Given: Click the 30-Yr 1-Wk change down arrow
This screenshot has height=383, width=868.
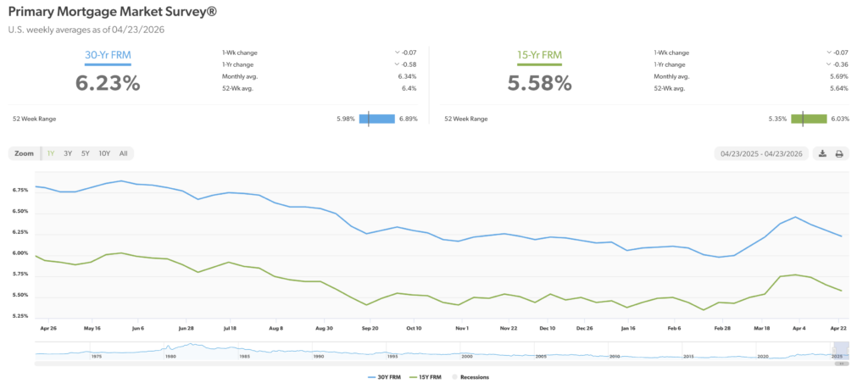Looking at the screenshot, I should [397, 52].
